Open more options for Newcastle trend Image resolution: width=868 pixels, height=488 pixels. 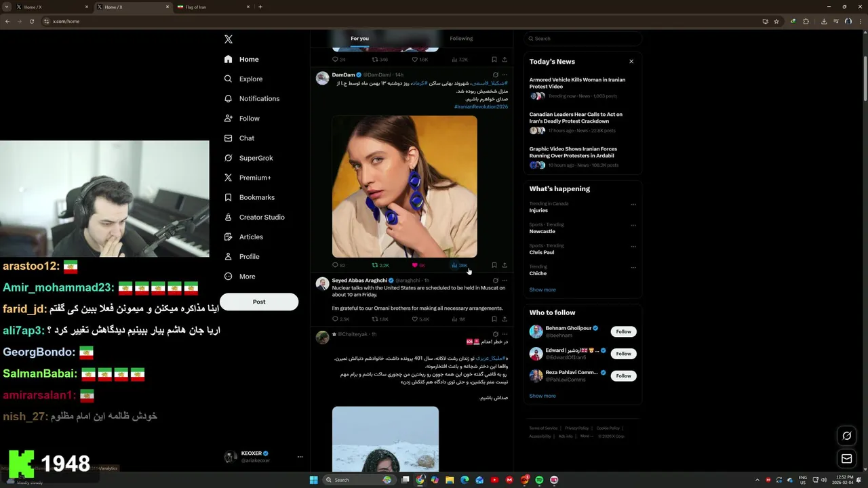633,225
